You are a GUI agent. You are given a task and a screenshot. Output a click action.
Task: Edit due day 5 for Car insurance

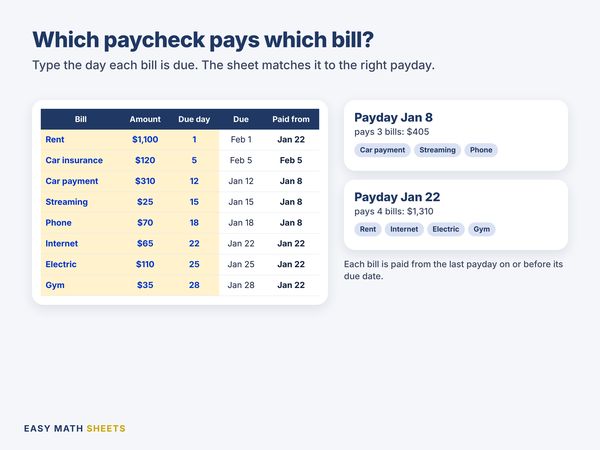[x=194, y=160]
